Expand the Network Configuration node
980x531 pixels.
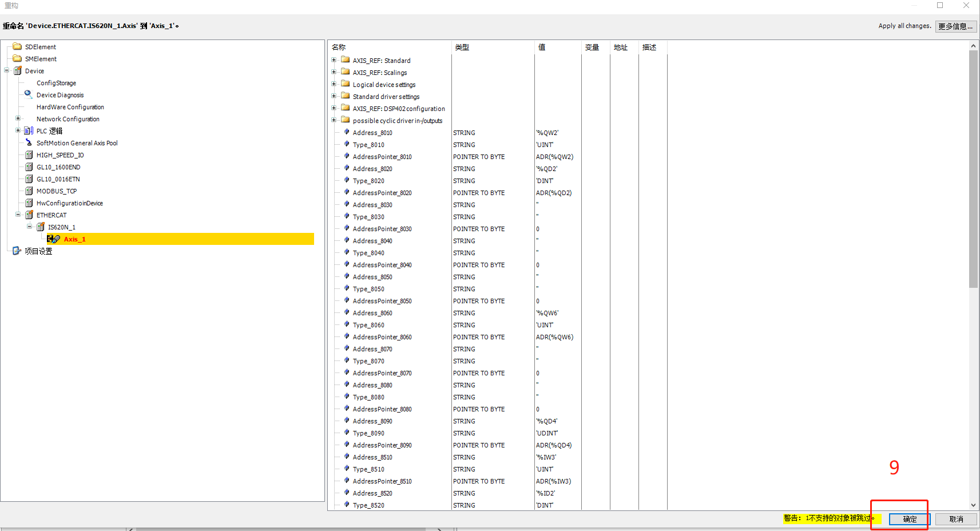tap(18, 118)
